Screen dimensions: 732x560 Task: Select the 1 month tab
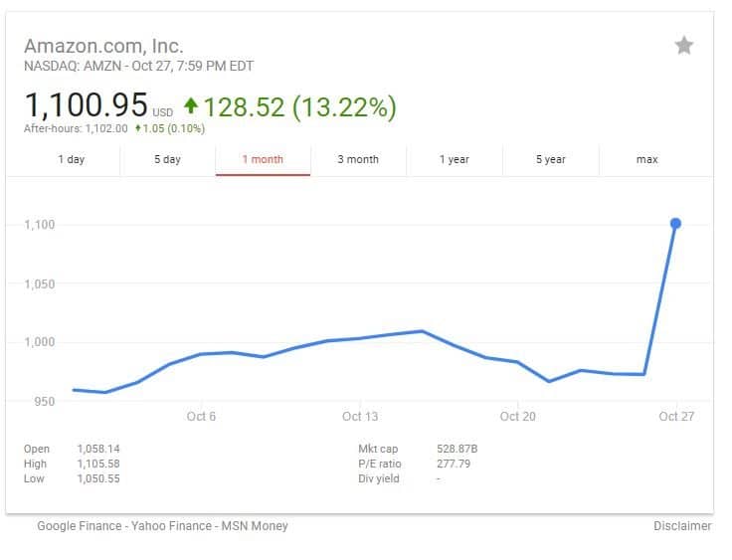pyautogui.click(x=263, y=159)
